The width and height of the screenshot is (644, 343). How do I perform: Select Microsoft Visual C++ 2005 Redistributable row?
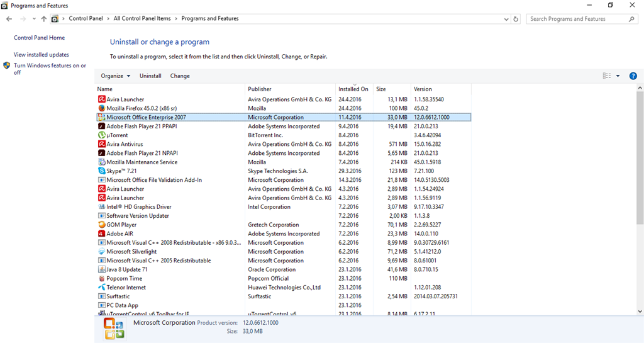pos(284,261)
